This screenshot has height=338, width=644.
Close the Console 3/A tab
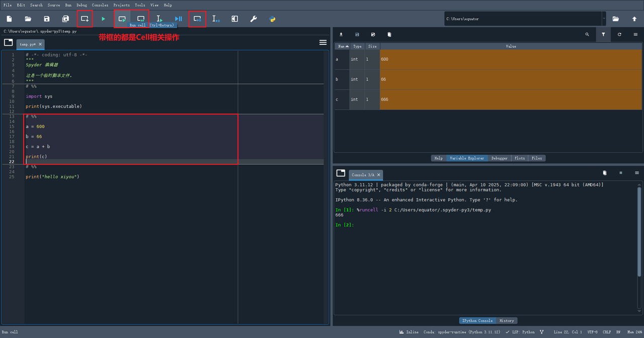click(x=379, y=175)
